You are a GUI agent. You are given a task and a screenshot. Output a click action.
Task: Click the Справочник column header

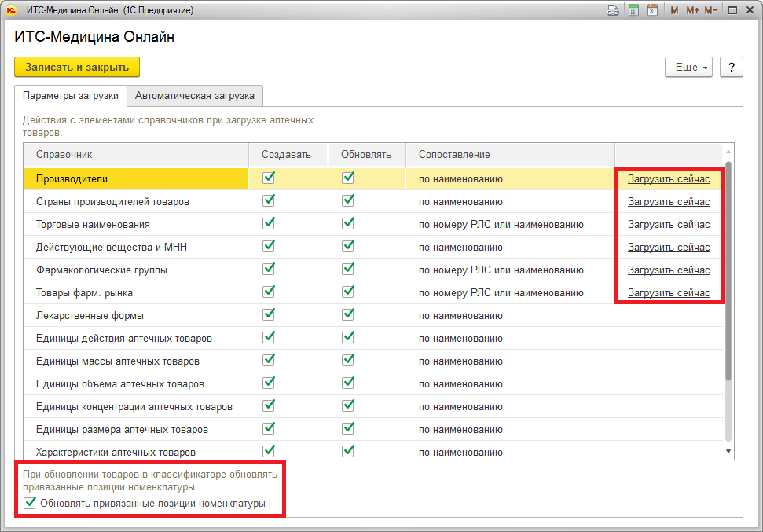(136, 155)
